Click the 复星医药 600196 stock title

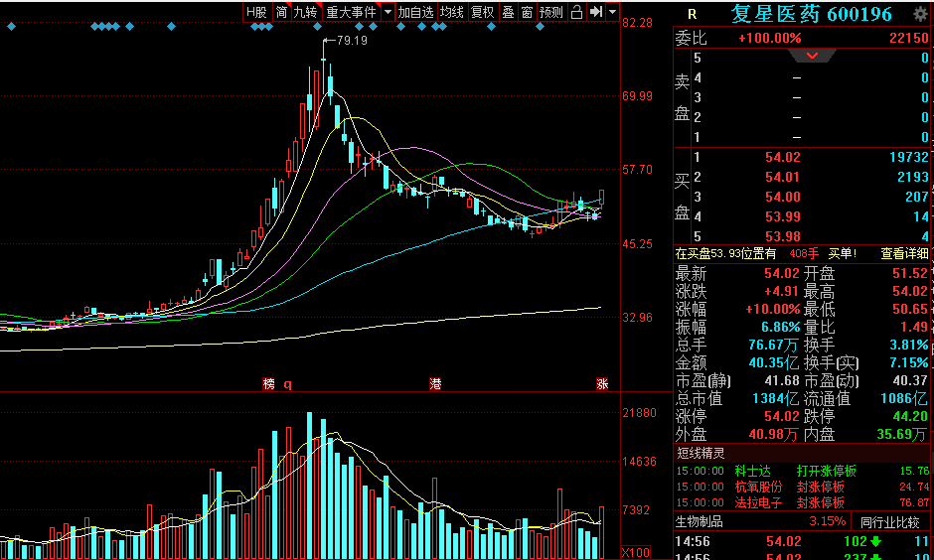812,14
